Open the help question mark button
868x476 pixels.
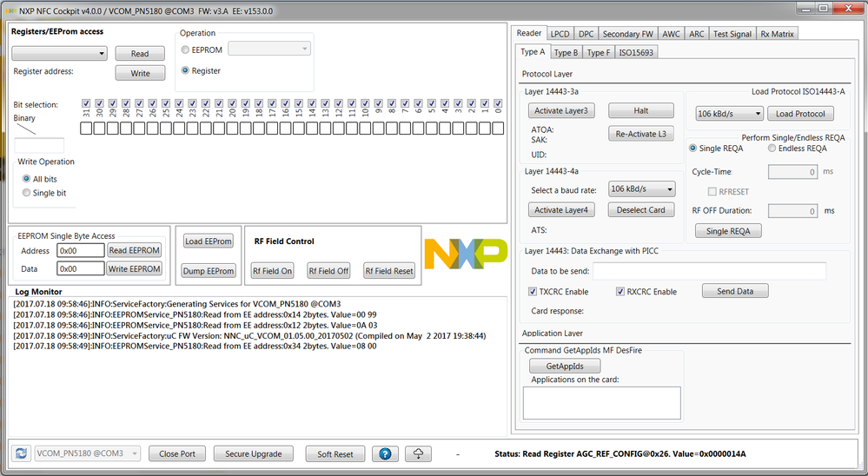[385, 454]
